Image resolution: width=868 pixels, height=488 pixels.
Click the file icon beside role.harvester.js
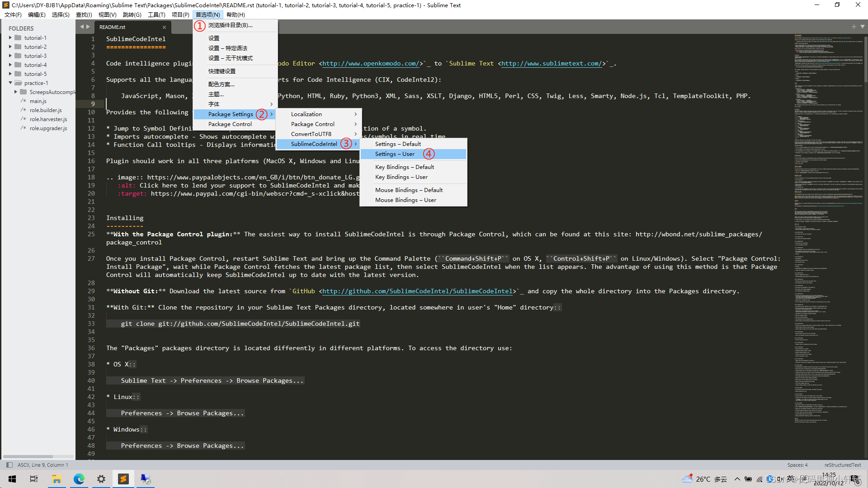pyautogui.click(x=23, y=119)
